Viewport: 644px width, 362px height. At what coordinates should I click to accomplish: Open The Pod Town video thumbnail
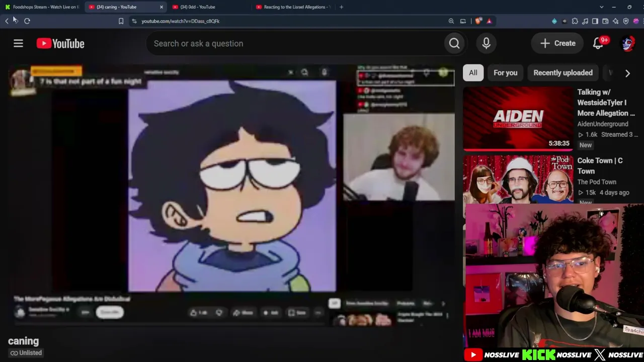tap(518, 179)
